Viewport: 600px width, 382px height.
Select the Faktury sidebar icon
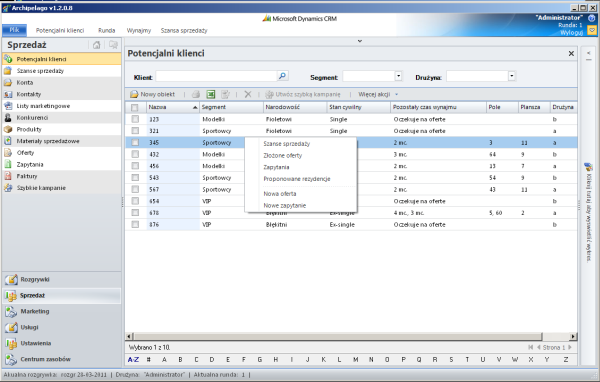coord(8,176)
